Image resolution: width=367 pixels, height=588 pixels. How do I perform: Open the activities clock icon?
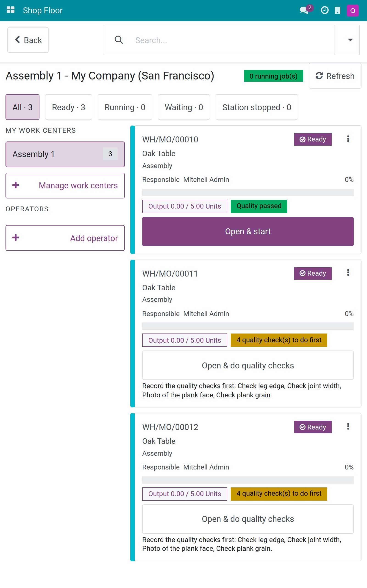[x=325, y=10]
